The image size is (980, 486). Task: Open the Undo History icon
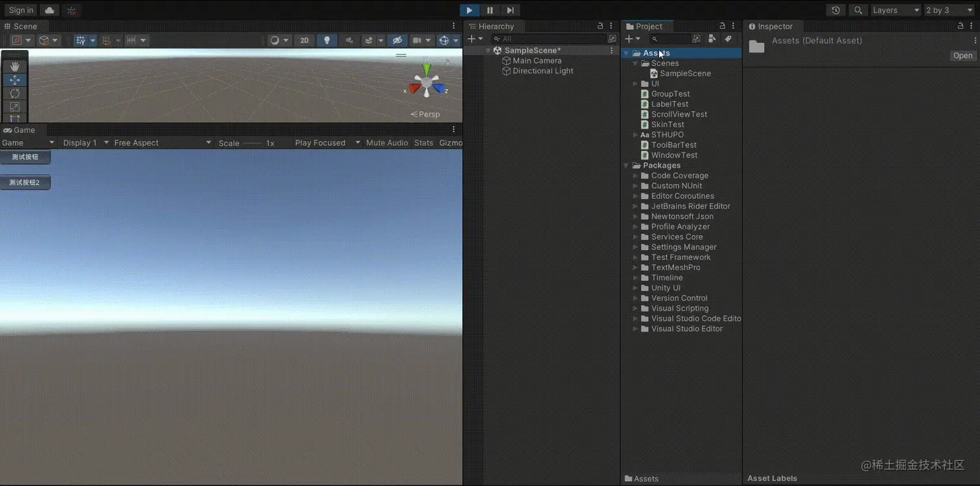(835, 10)
